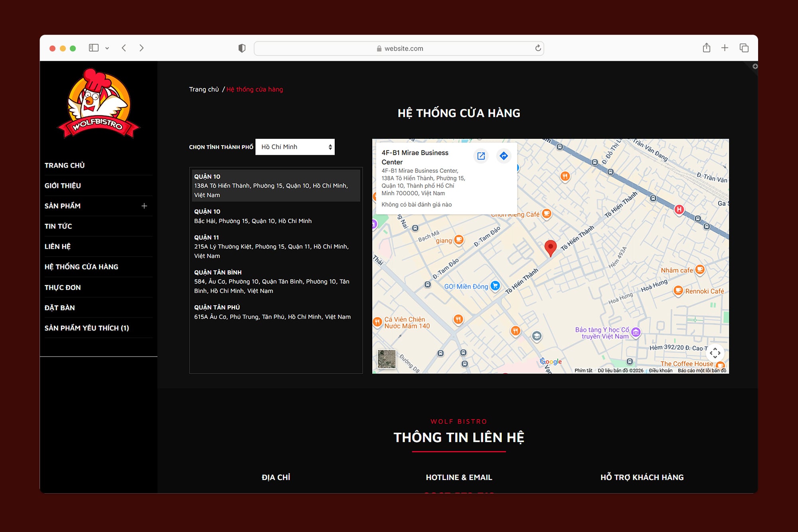Toggle fullscreen view on the map

pyautogui.click(x=715, y=353)
